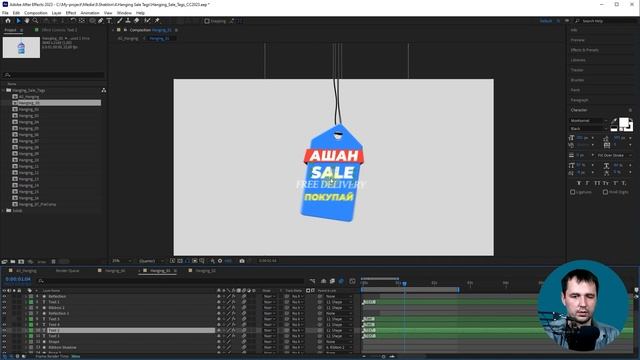This screenshot has height=360, width=640.
Task: Open magnification ratio dropdown below viewer
Action: pos(122,261)
